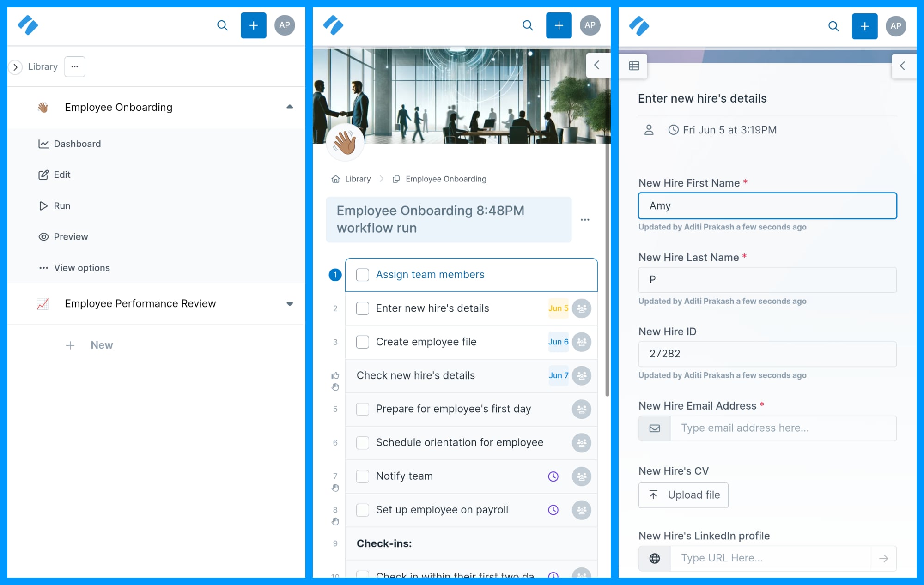Click arrow icon in LinkedIn URL field

point(883,559)
